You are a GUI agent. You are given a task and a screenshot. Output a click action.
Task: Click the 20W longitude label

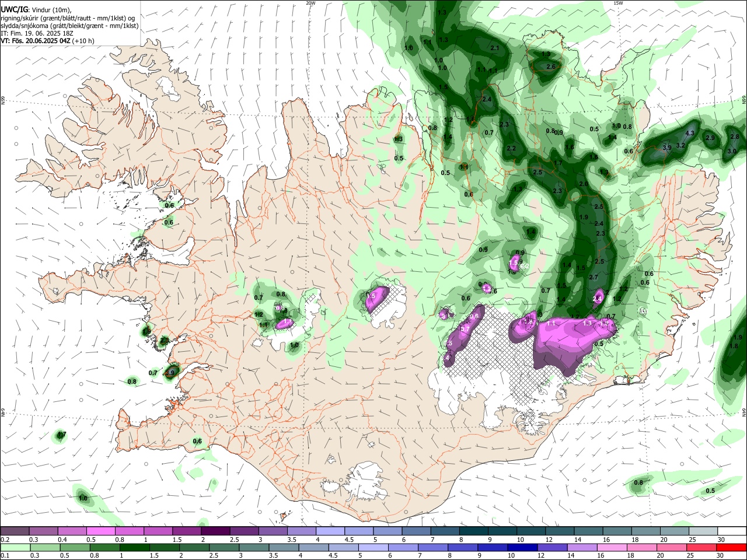310,3
